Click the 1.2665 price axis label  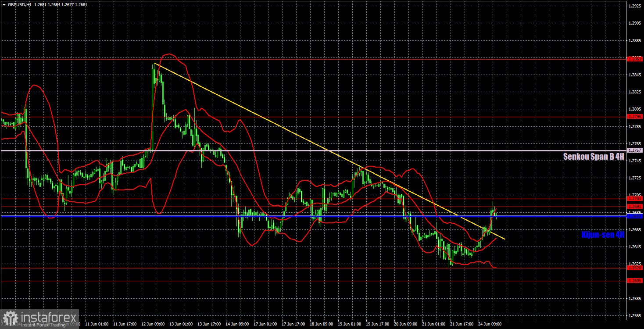635,230
